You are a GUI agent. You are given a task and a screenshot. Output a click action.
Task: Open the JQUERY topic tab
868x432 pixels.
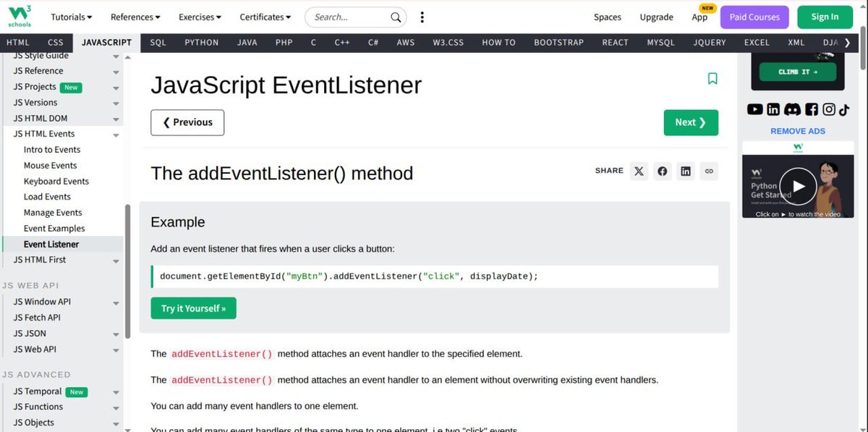coord(710,43)
